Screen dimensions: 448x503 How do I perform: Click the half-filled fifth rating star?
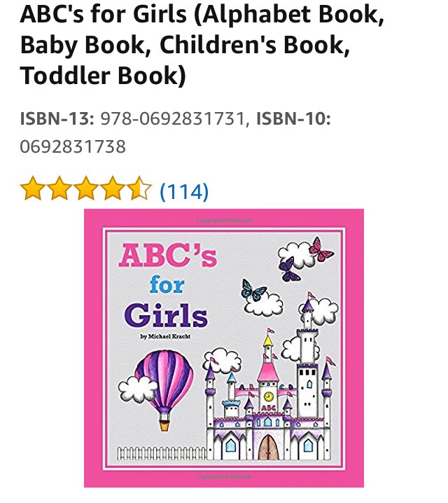(139, 188)
